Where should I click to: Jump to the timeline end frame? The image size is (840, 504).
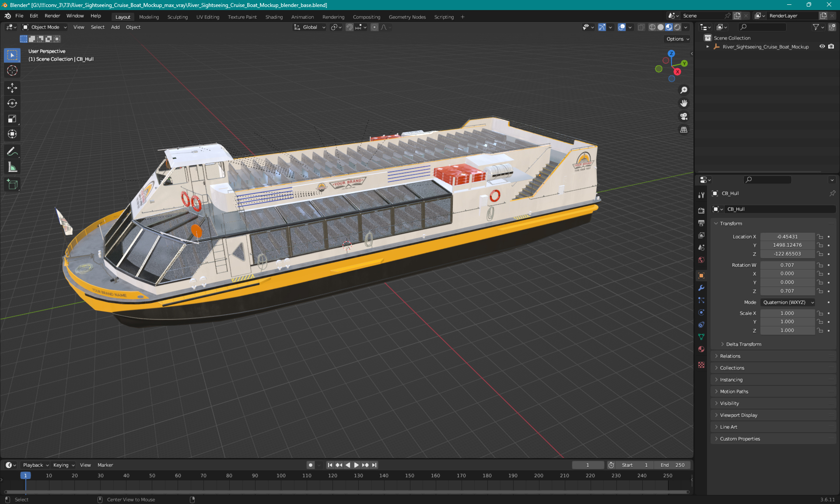coord(374,465)
